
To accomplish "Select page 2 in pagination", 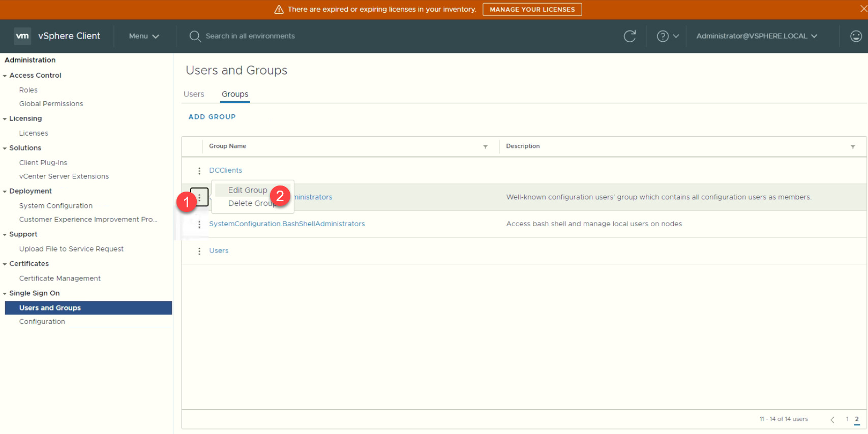I will pos(857,419).
